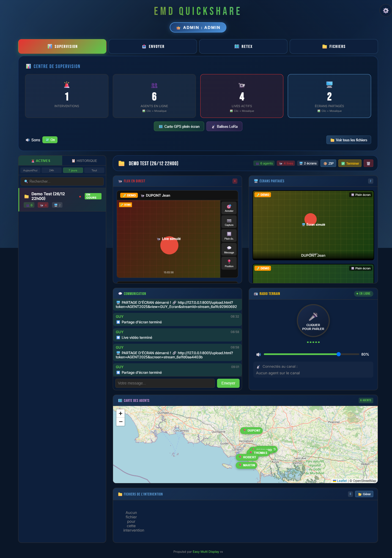
Task: Open Easy Multi Display footer link
Action: tap(206, 552)
